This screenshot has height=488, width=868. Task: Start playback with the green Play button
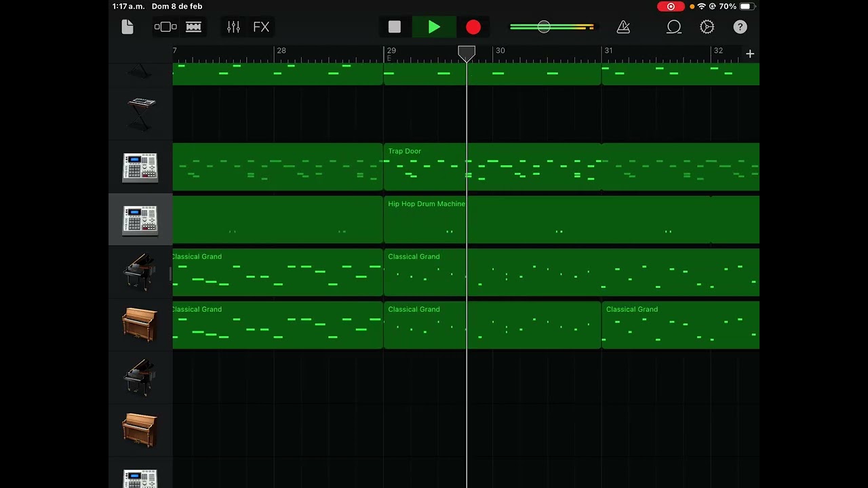[x=434, y=27]
